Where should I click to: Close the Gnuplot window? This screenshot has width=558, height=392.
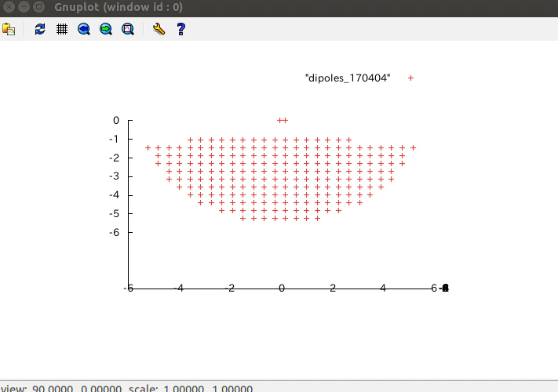pos(9,7)
